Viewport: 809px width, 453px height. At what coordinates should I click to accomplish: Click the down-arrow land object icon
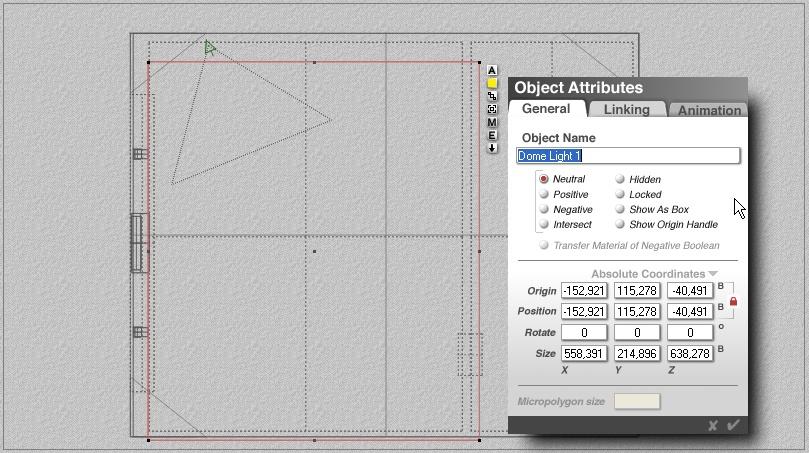492,148
